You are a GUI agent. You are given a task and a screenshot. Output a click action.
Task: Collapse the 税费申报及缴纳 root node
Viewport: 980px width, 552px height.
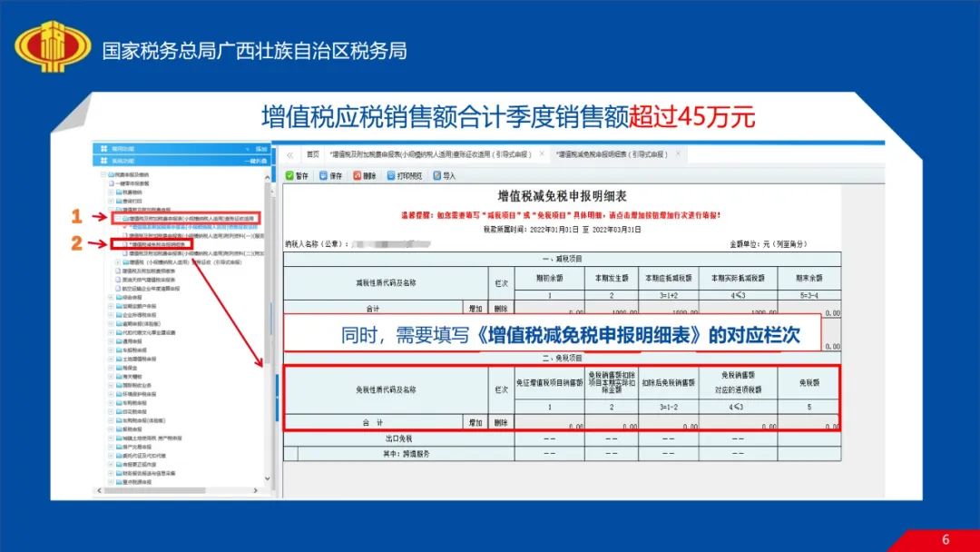pyautogui.click(x=103, y=175)
